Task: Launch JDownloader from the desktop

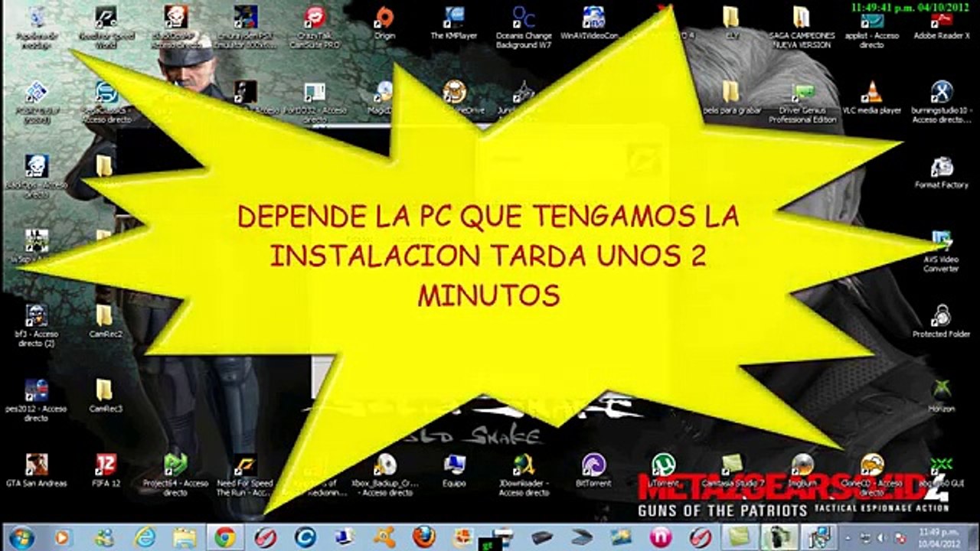Action: pyautogui.click(x=524, y=475)
